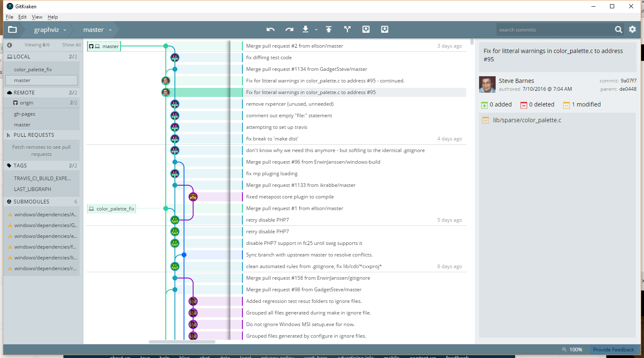Collapse the LOCAL section header

tap(41, 56)
